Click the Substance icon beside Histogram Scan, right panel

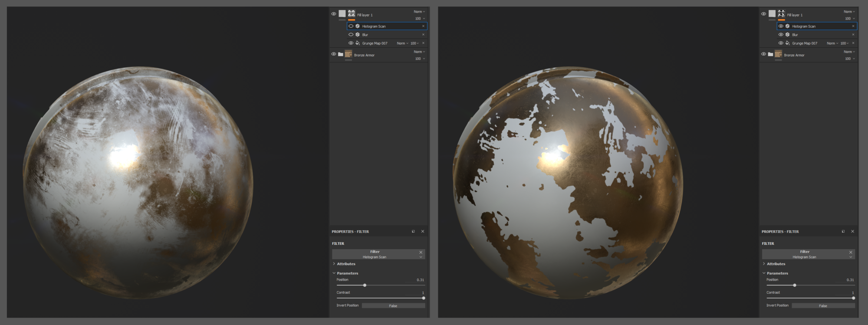(787, 26)
